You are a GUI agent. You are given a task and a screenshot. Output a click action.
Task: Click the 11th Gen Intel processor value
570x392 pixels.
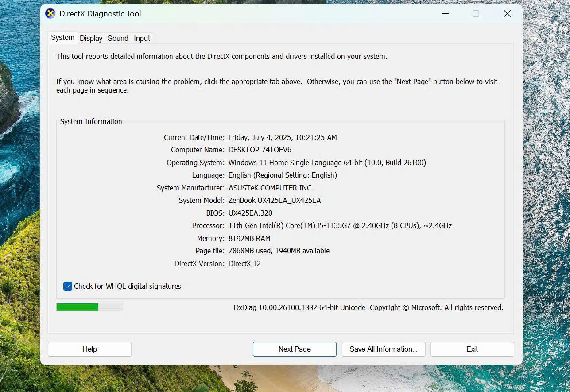click(340, 225)
